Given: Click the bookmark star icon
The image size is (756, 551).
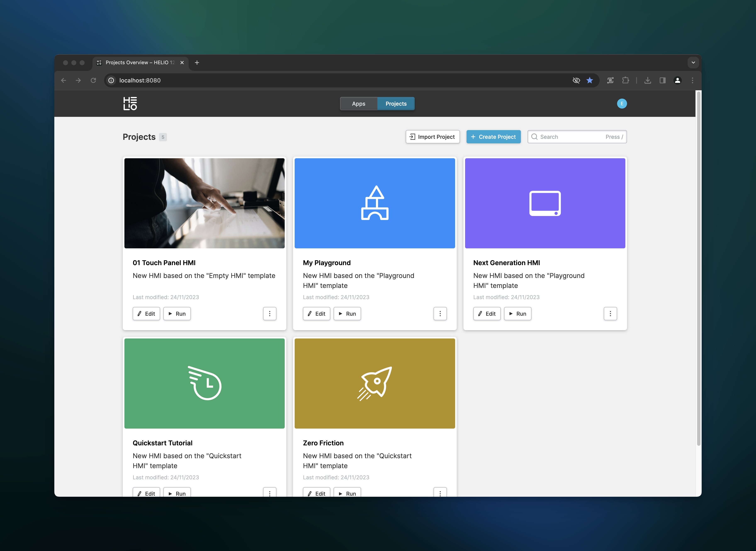Looking at the screenshot, I should click(590, 80).
